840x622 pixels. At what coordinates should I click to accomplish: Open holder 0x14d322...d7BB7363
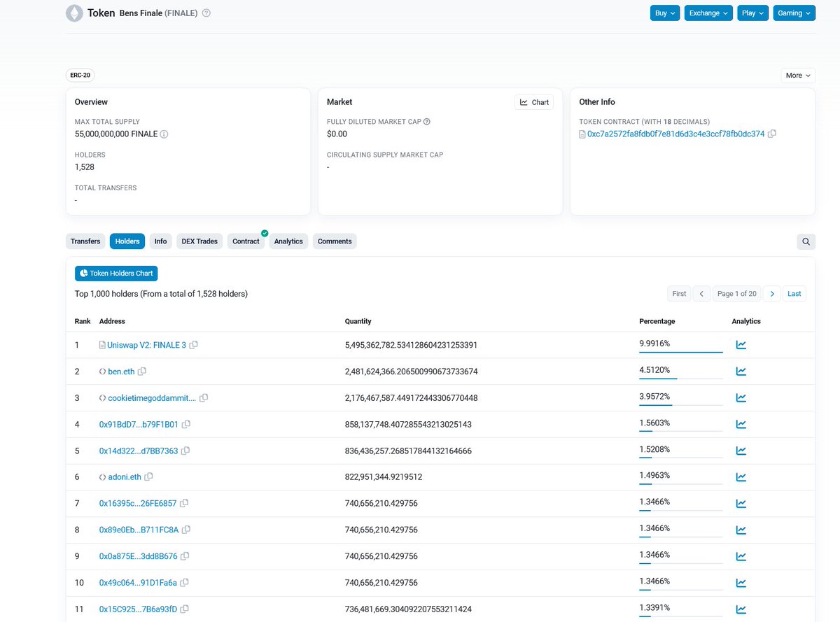(139, 451)
